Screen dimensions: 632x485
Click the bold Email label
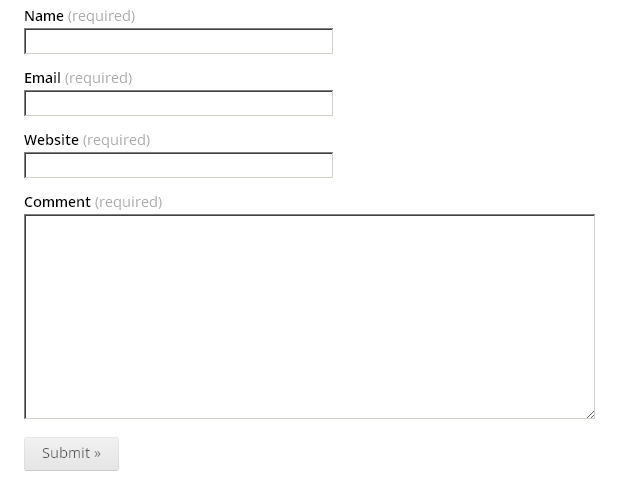tap(42, 78)
